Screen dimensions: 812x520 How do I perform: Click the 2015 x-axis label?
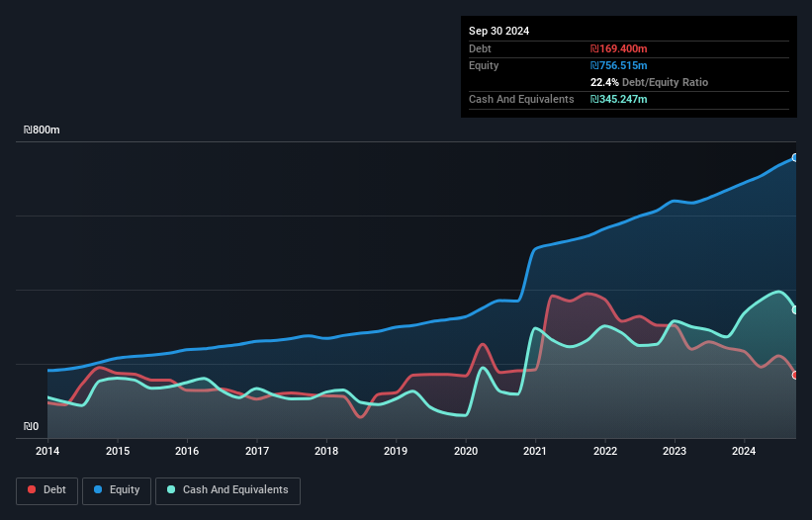118,451
